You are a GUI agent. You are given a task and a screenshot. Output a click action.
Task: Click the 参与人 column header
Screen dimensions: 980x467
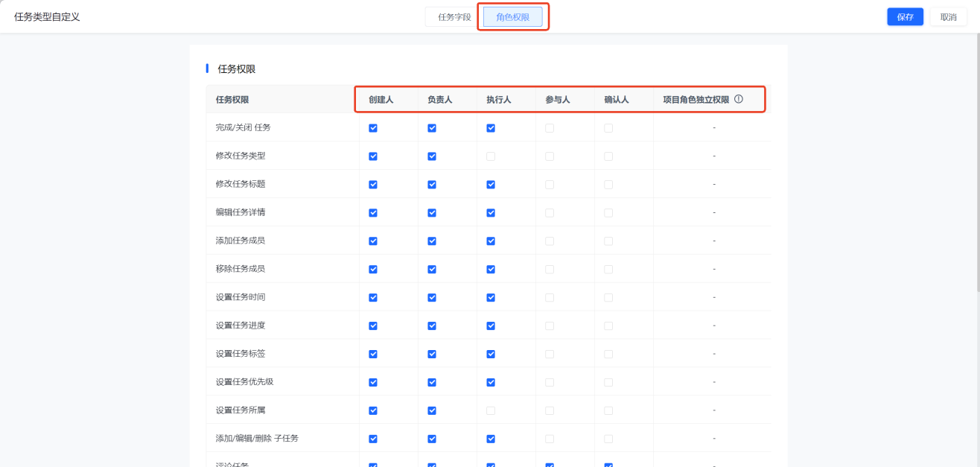click(x=557, y=99)
